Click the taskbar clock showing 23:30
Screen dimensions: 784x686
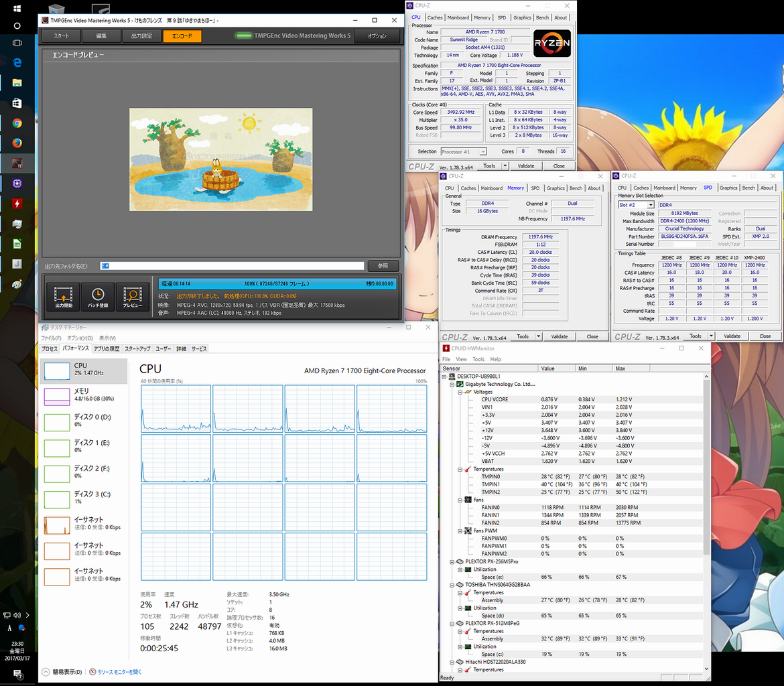(17, 651)
